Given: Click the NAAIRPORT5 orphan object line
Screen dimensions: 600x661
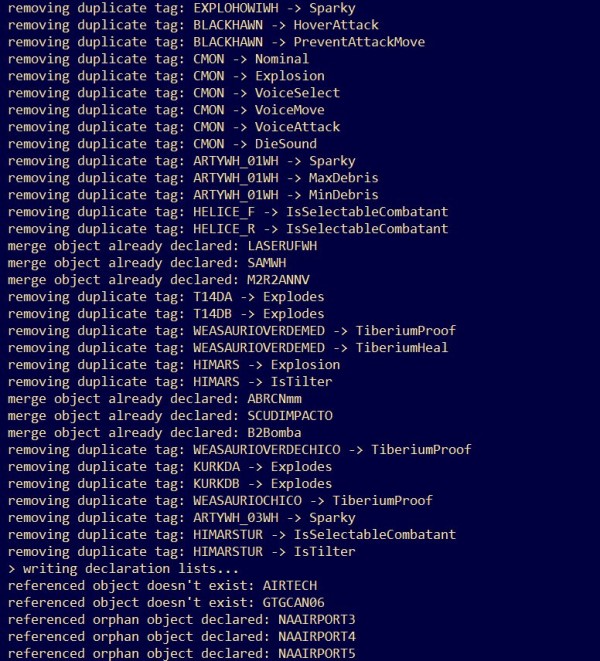Looking at the screenshot, I should pyautogui.click(x=182, y=653).
